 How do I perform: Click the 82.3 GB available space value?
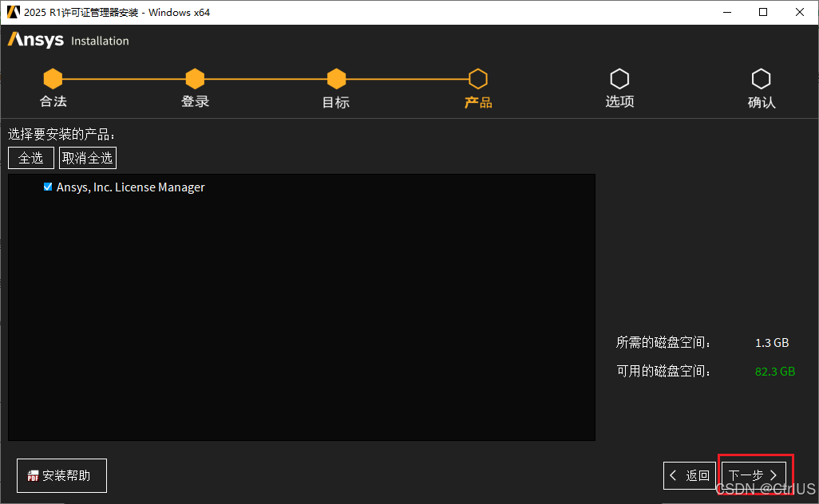click(x=775, y=372)
